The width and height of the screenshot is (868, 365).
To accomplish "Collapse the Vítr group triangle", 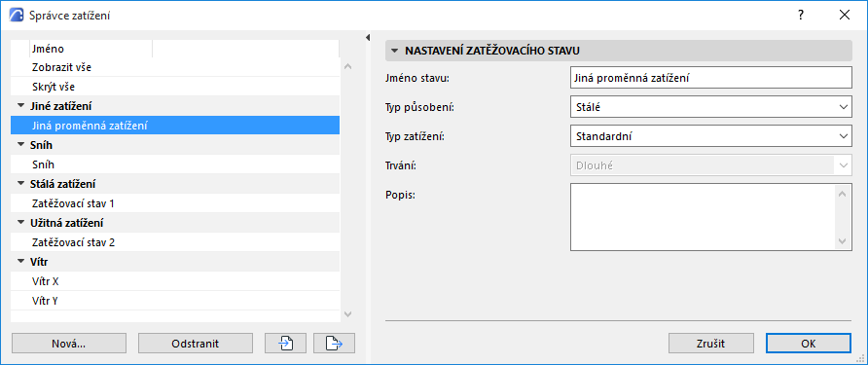I will tap(21, 262).
